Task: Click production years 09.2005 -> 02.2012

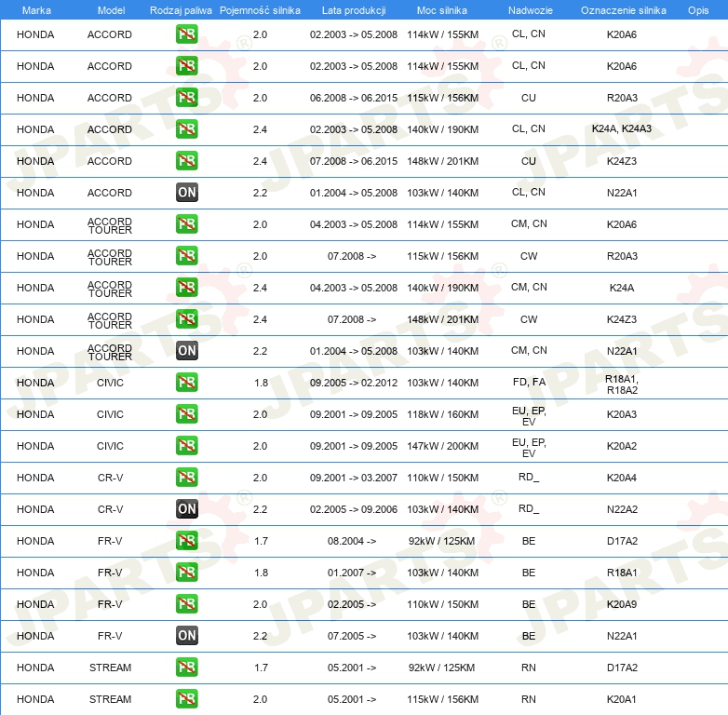Action: (x=354, y=383)
